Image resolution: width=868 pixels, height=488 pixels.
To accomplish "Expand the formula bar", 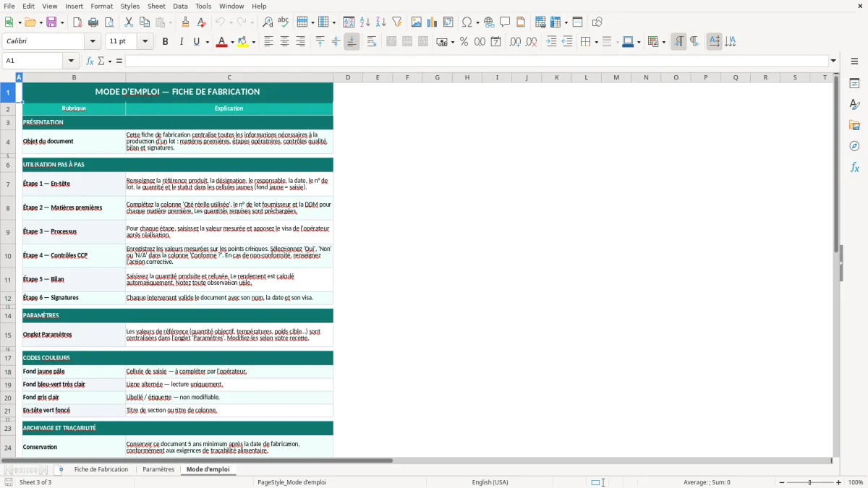I will point(833,61).
